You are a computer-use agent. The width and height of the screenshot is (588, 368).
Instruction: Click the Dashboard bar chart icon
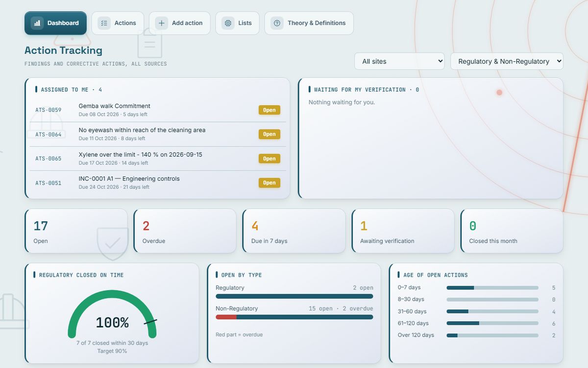(x=37, y=23)
